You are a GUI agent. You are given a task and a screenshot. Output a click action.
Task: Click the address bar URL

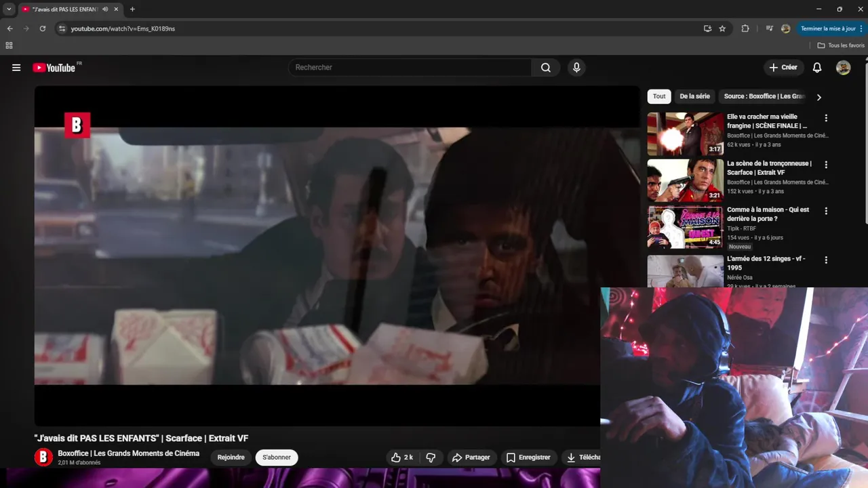[x=123, y=28]
